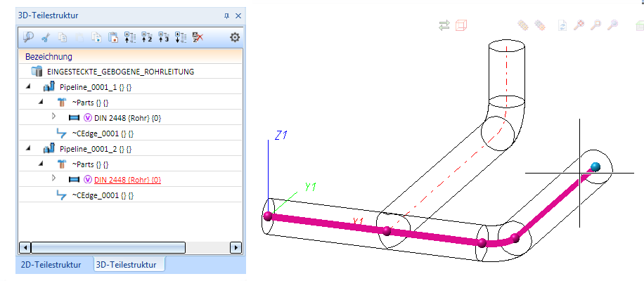Click the blue sphere at the pipe end
Image resolution: width=644 pixels, height=281 pixels.
(595, 166)
